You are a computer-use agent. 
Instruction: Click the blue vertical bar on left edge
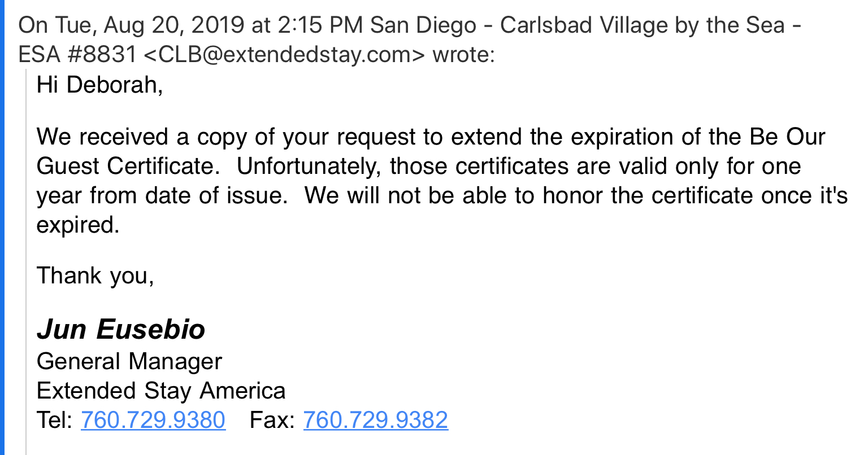(2, 226)
